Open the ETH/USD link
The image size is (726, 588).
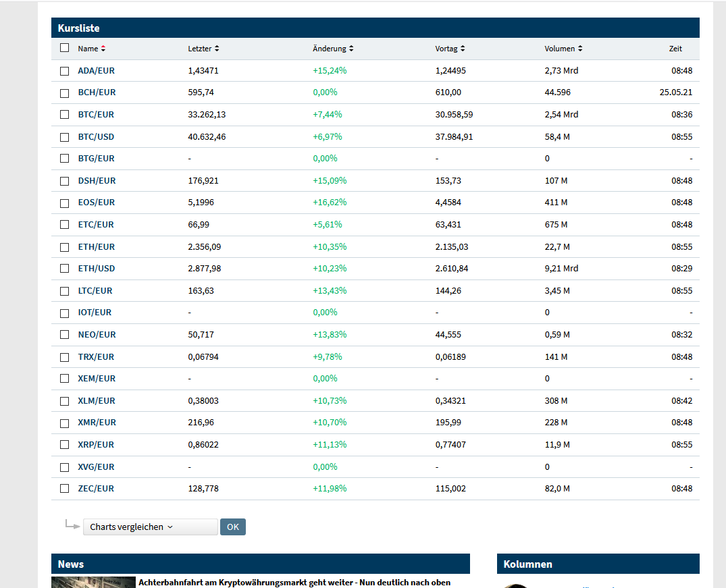click(97, 269)
